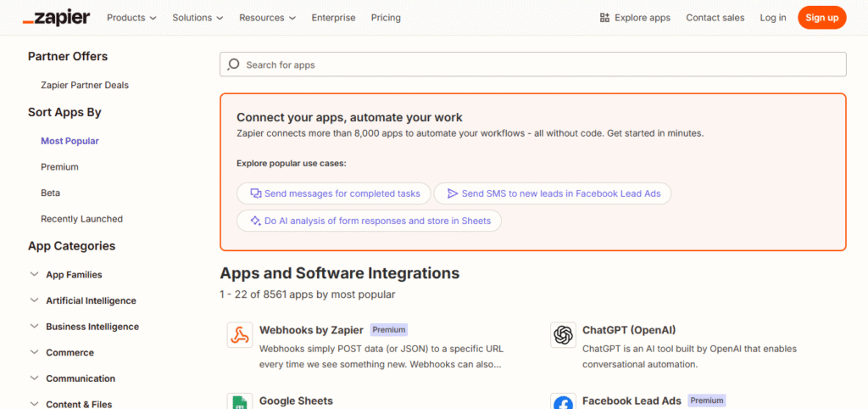This screenshot has width=868, height=409.
Task: Open the ChatGPT (OpenAI) app icon
Action: [563, 334]
